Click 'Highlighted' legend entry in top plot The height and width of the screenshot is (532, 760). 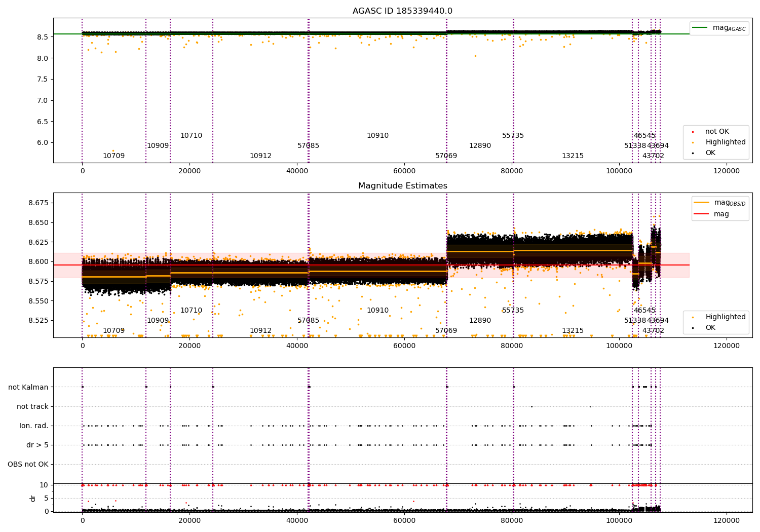(x=726, y=142)
